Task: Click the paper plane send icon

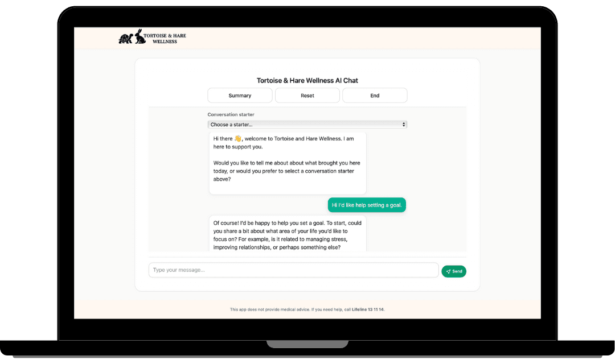Action: coord(448,271)
